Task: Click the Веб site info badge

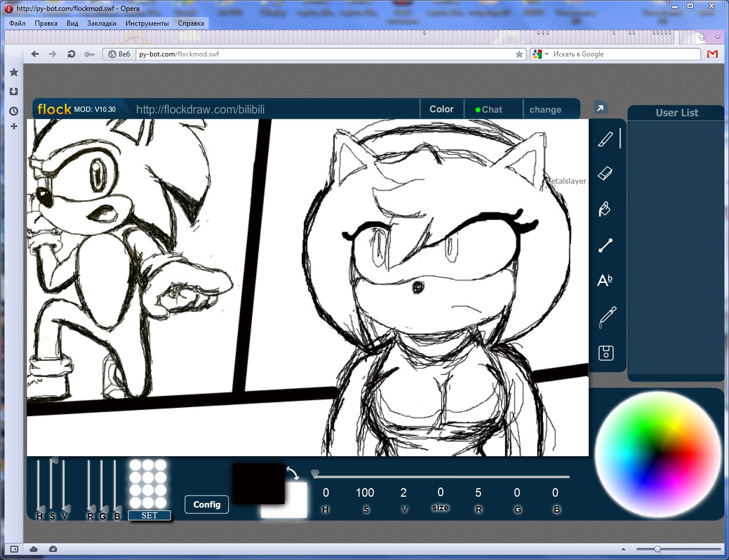Action: click(x=120, y=54)
